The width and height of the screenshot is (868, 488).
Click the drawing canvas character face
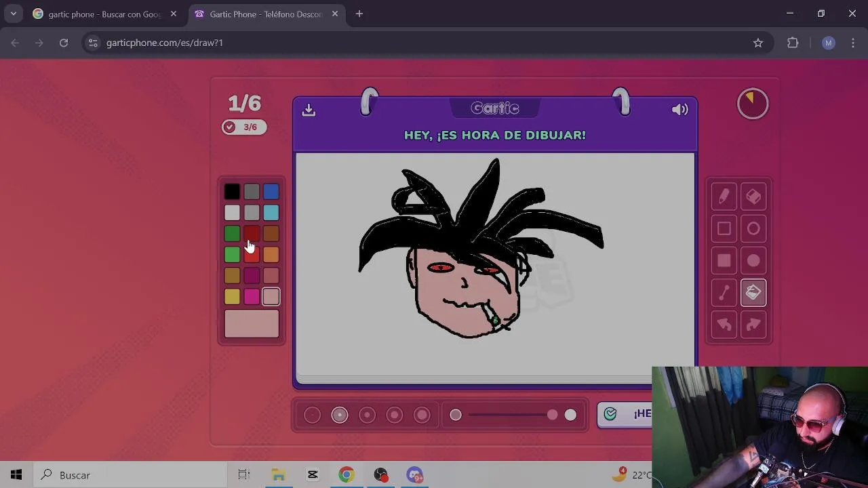[467, 291]
